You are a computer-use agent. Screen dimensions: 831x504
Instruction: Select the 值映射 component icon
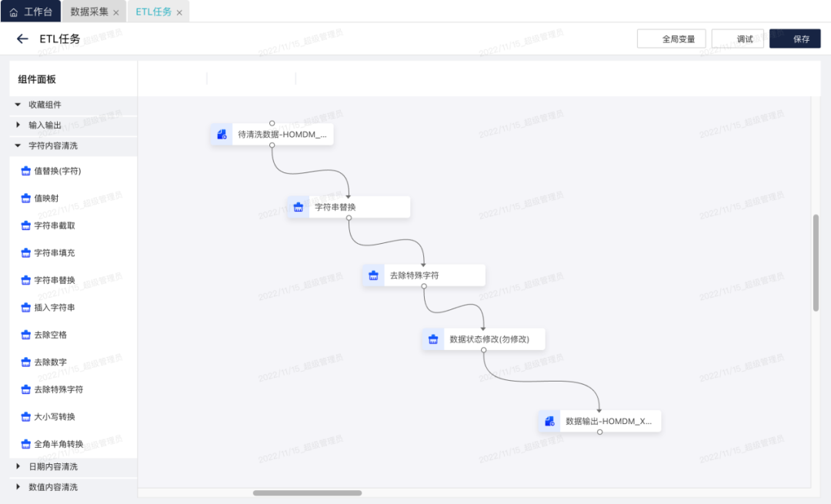click(x=25, y=199)
